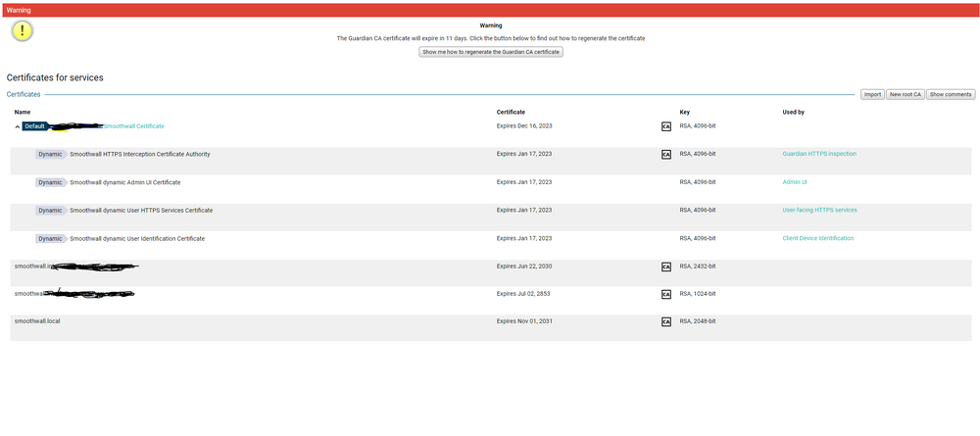The image size is (980, 436).
Task: Select Smoothwall dynamic User Identification Certificate name
Action: pyautogui.click(x=137, y=239)
